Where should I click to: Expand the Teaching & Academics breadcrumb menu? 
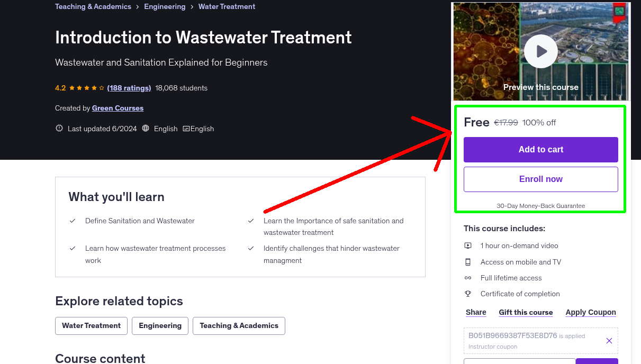coord(93,6)
